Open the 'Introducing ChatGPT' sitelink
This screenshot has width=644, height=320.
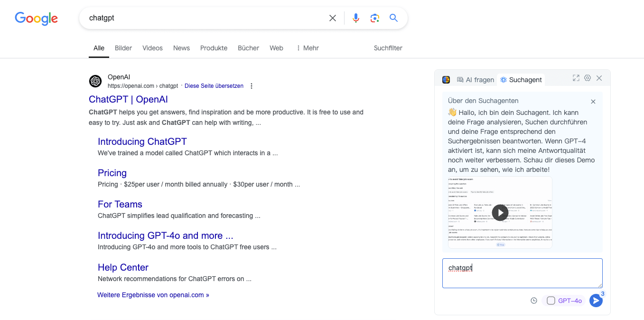click(142, 141)
